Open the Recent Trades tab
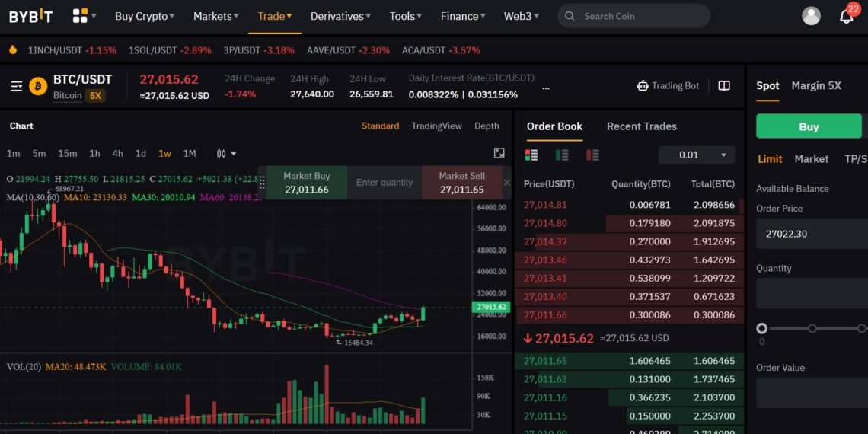The width and height of the screenshot is (868, 434). click(642, 126)
